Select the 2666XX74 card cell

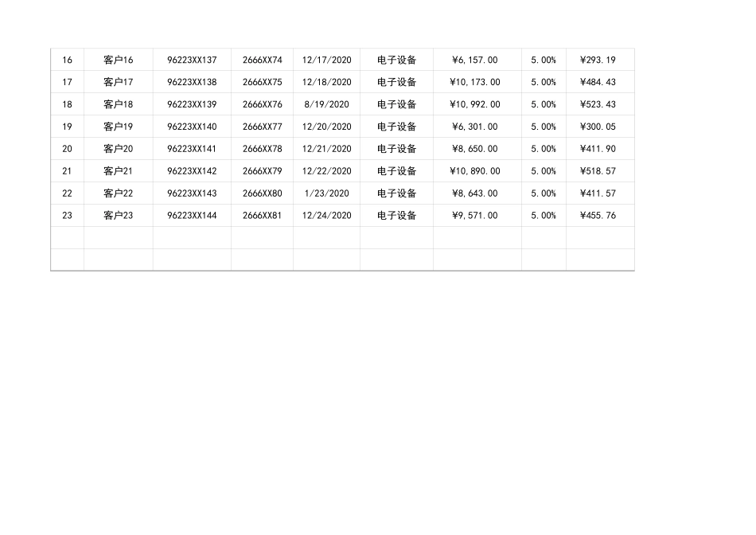(x=263, y=59)
